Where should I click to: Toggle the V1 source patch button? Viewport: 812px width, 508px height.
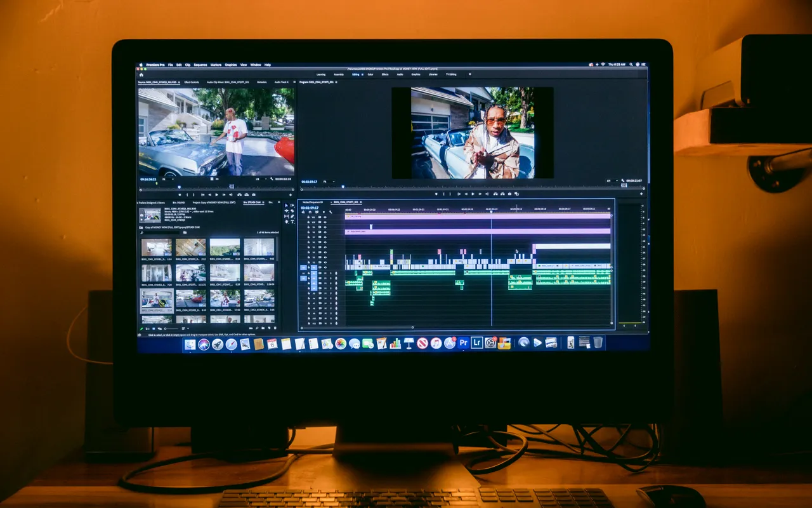point(303,267)
